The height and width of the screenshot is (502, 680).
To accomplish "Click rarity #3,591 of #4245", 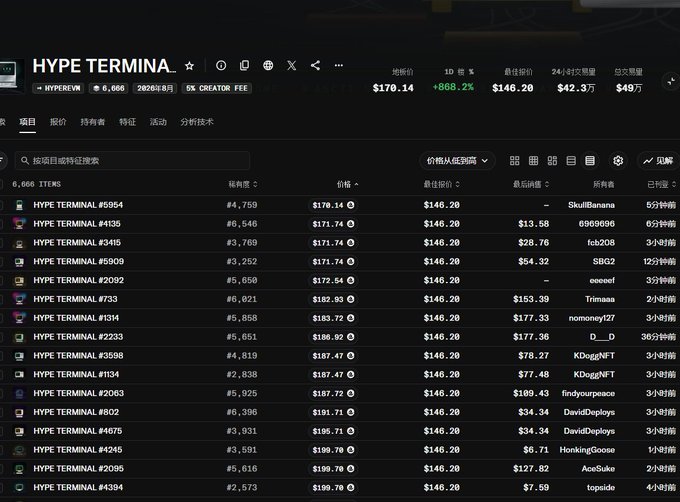I will (x=242, y=450).
